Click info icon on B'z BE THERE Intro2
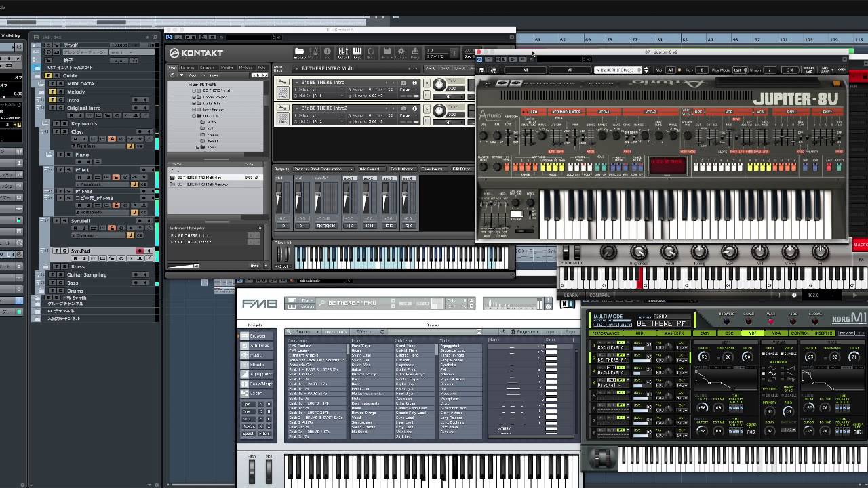 point(415,108)
